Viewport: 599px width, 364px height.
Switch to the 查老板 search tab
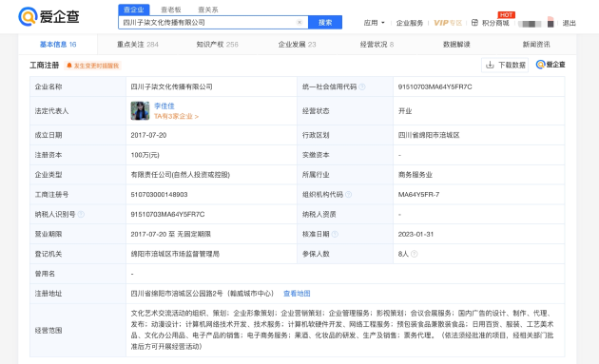(x=171, y=10)
